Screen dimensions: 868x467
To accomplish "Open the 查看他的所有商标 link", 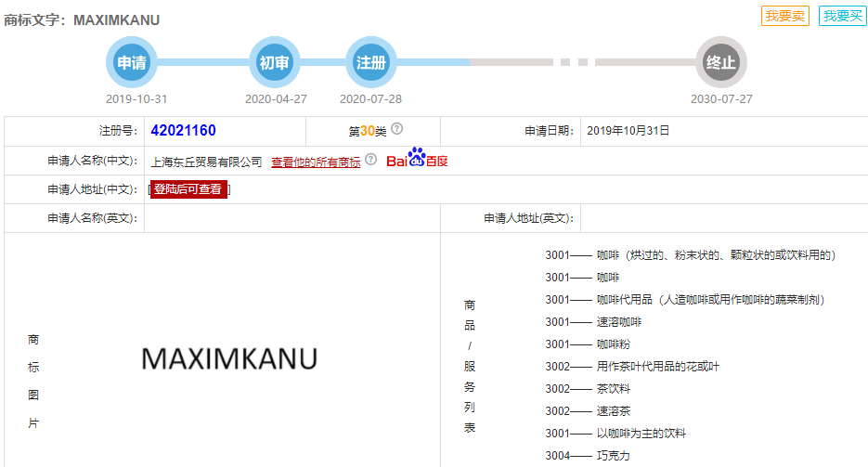I will (316, 162).
